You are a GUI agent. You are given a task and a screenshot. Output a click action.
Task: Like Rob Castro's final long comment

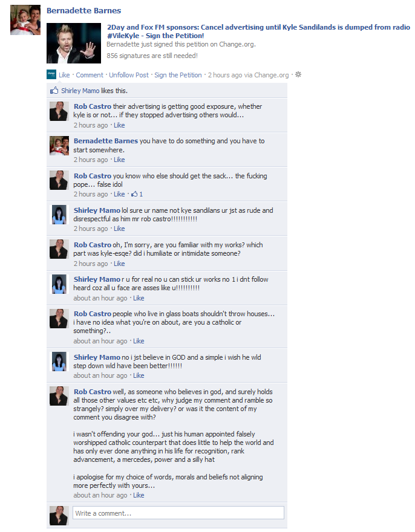point(139,495)
